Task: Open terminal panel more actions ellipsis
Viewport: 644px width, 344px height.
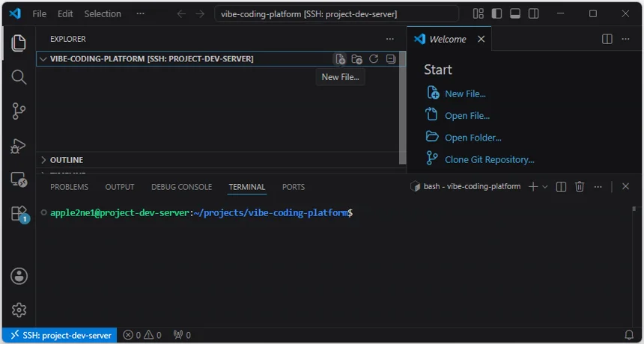Action: click(598, 187)
